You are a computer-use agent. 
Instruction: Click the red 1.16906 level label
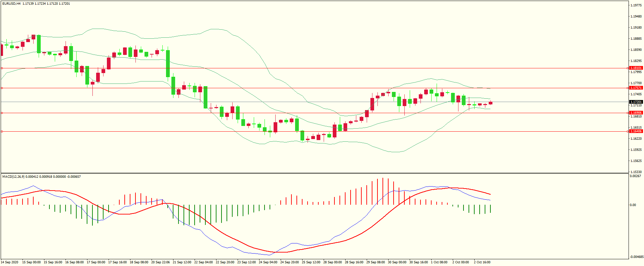point(636,113)
